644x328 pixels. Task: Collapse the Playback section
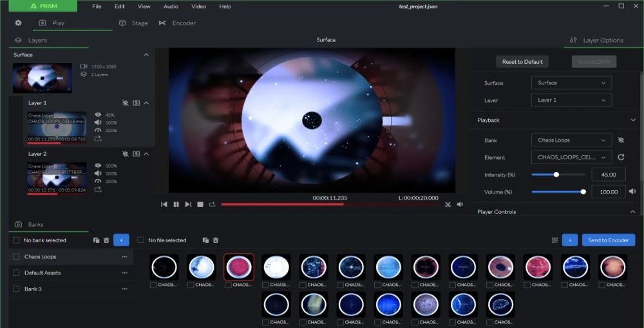(x=633, y=120)
